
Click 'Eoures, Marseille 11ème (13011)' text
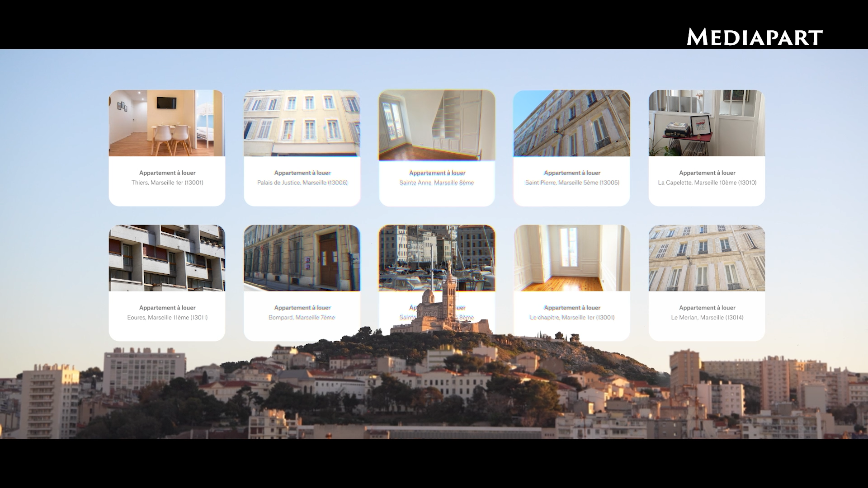(x=167, y=318)
